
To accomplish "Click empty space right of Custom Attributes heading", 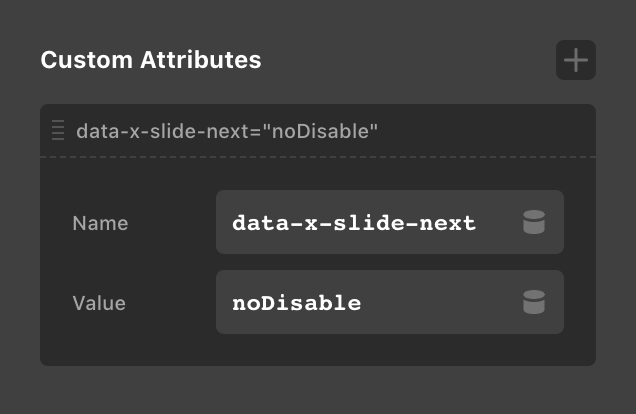I will pyautogui.click(x=400, y=60).
